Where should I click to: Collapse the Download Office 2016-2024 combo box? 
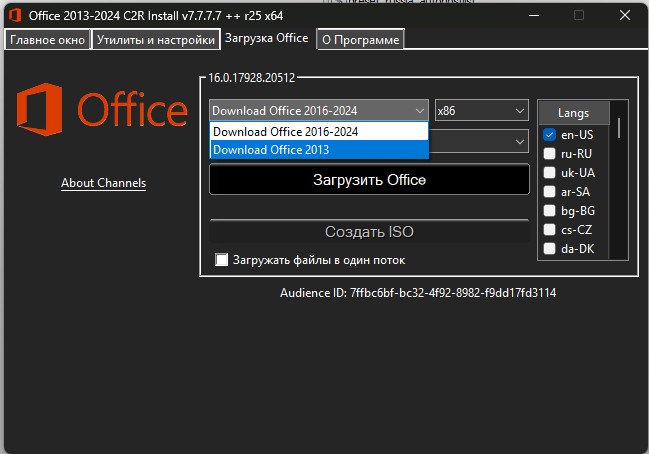pos(319,110)
